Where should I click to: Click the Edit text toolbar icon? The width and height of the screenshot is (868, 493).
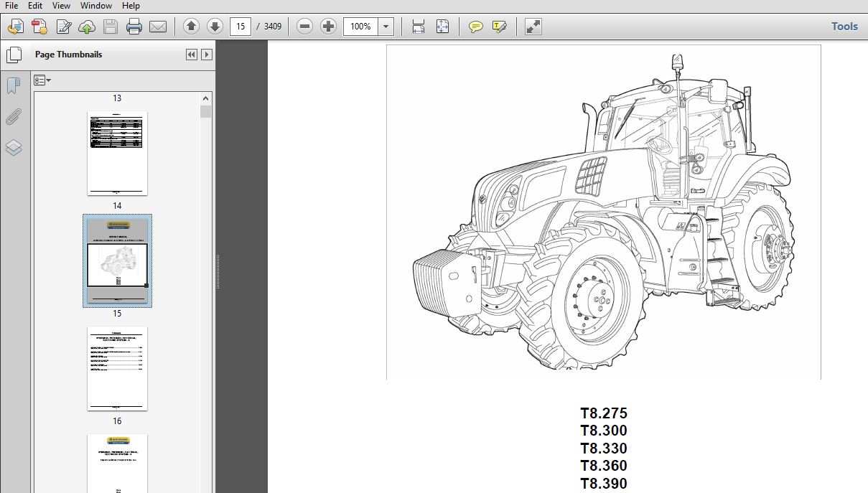(63, 27)
